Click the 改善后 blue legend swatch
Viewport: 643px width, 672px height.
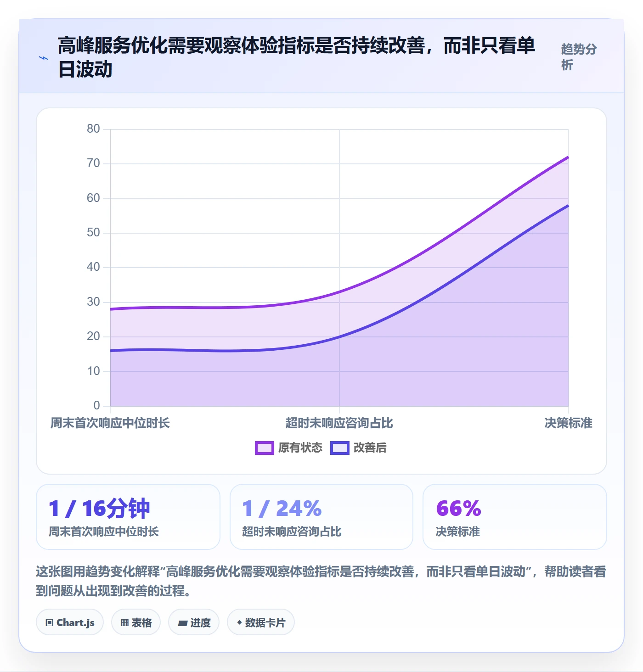[340, 448]
